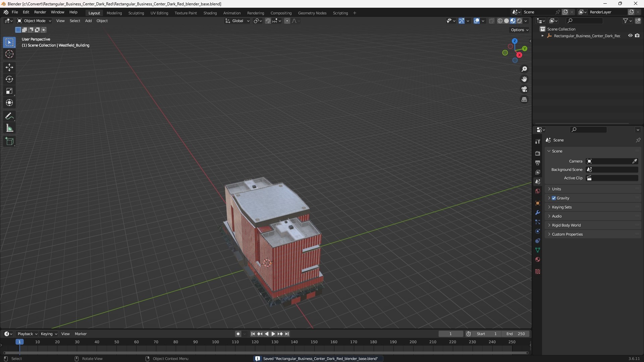Click frame 100 on the timeline
Image resolution: width=644 pixels, height=362 pixels.
pos(215,342)
